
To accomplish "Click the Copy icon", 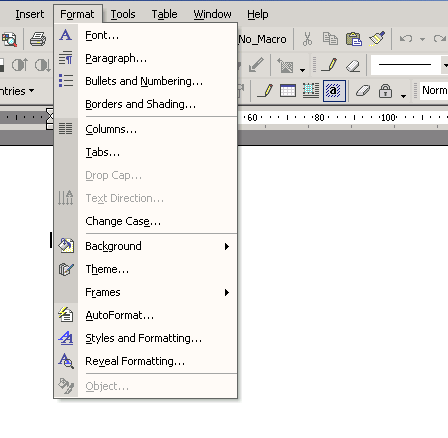I will 330,39.
